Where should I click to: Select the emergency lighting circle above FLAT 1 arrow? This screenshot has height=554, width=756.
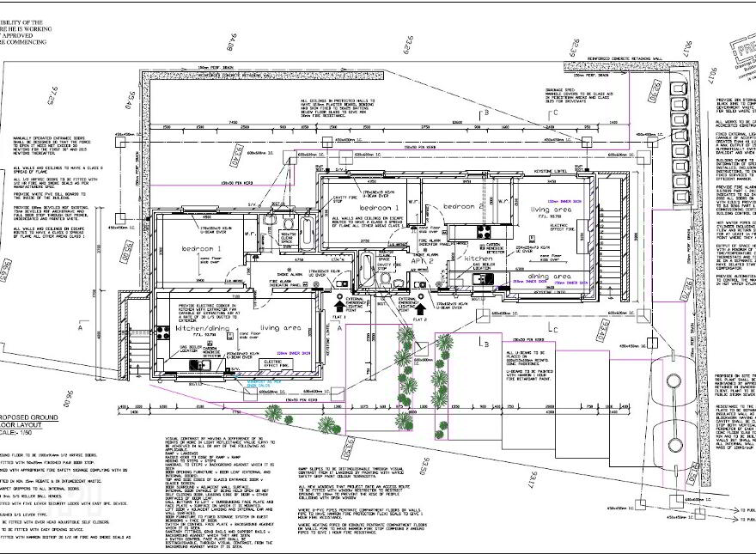[339, 296]
